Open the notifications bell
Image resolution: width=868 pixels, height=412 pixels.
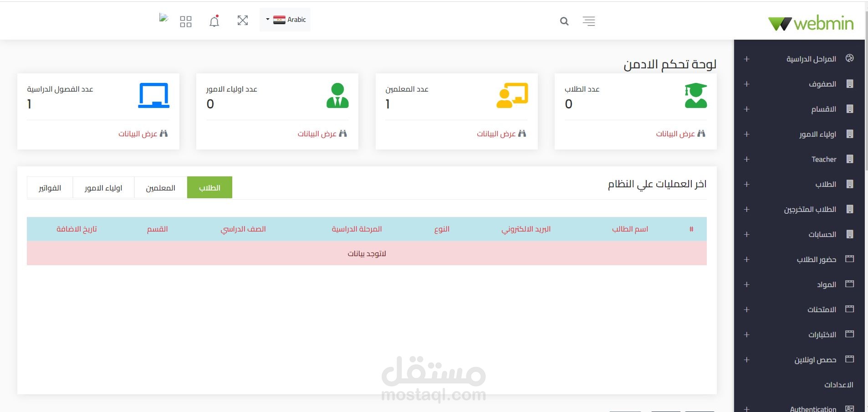[214, 21]
